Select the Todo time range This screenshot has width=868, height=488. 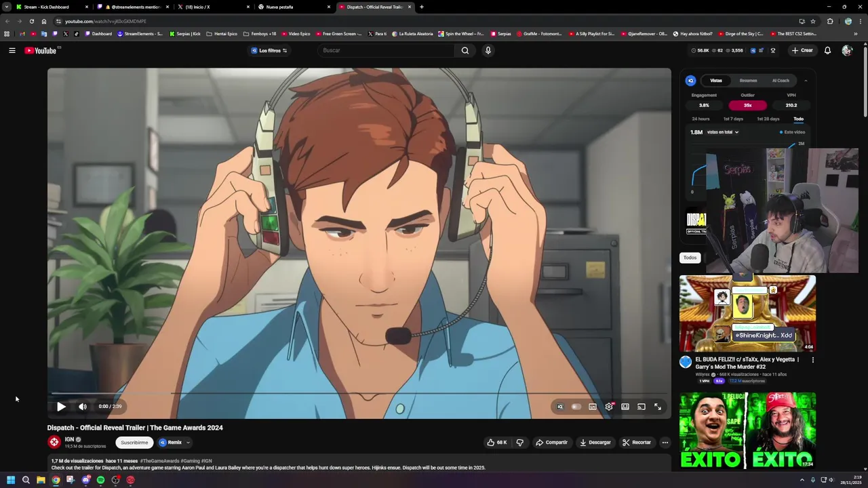pyautogui.click(x=798, y=119)
